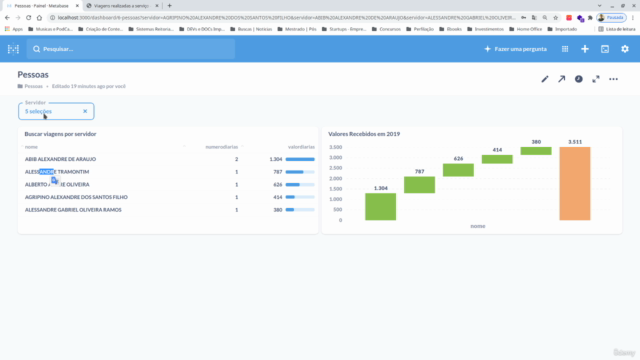Open the activity view icon in the header
Image resolution: width=640 pixels, height=360 pixels.
605,49
